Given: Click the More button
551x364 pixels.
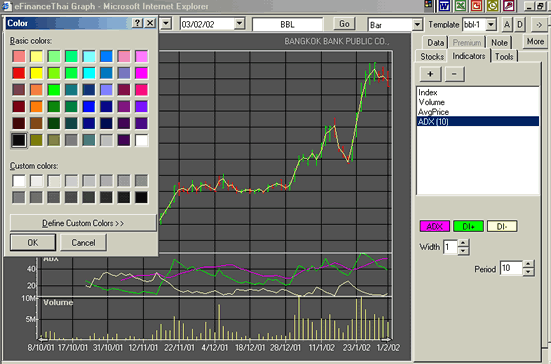Looking at the screenshot, I should pyautogui.click(x=535, y=42).
